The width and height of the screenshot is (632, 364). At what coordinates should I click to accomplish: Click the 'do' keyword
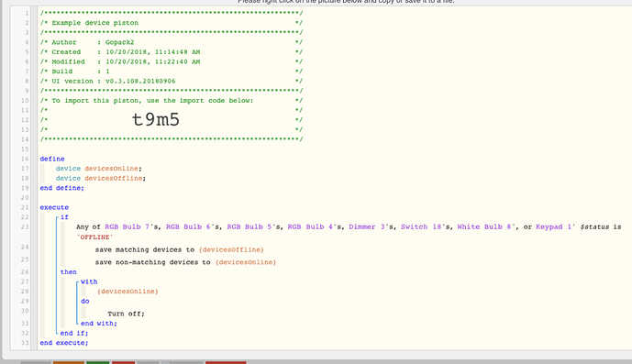(x=85, y=301)
